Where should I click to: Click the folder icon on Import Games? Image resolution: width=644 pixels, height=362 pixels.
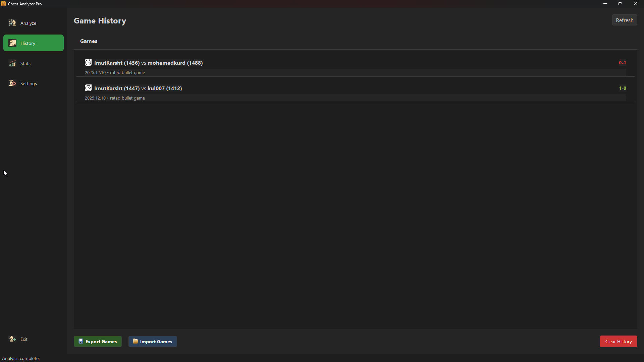click(x=136, y=341)
